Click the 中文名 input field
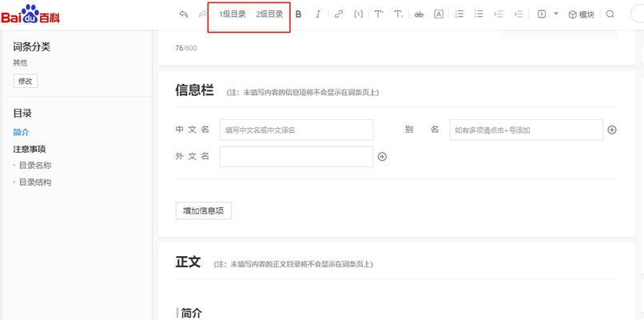This screenshot has height=320, width=644. [x=296, y=130]
